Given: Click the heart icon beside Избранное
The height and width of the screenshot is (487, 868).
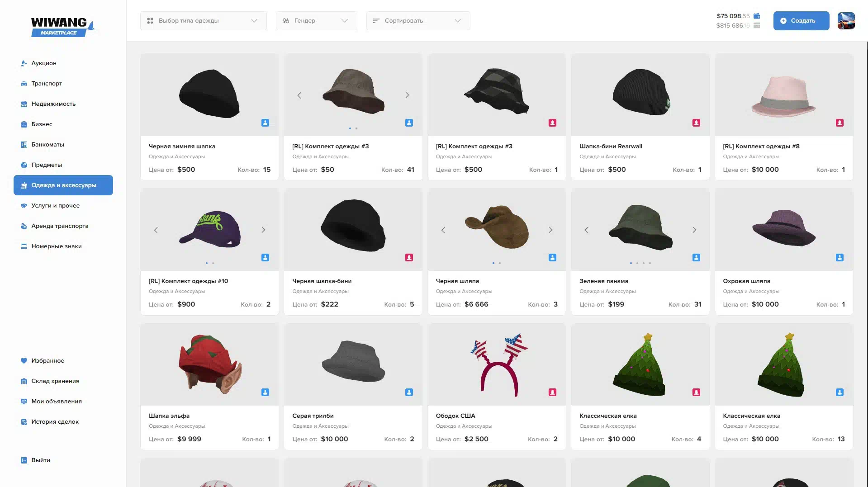Looking at the screenshot, I should [x=24, y=361].
